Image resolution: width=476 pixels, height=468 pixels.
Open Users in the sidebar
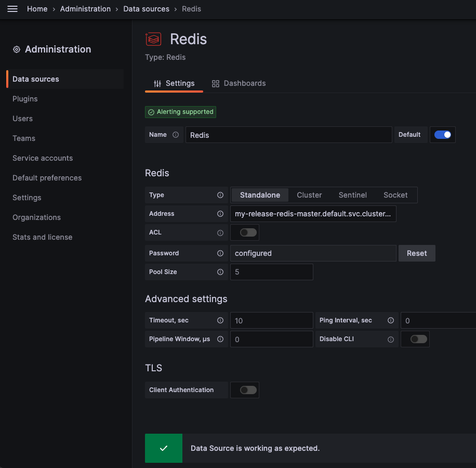(x=22, y=119)
